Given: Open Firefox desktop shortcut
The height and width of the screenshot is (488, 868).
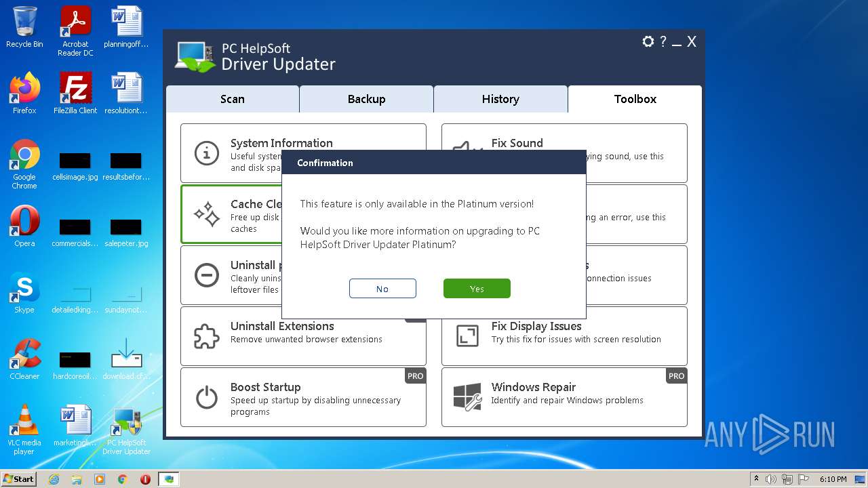Looking at the screenshot, I should (x=24, y=94).
